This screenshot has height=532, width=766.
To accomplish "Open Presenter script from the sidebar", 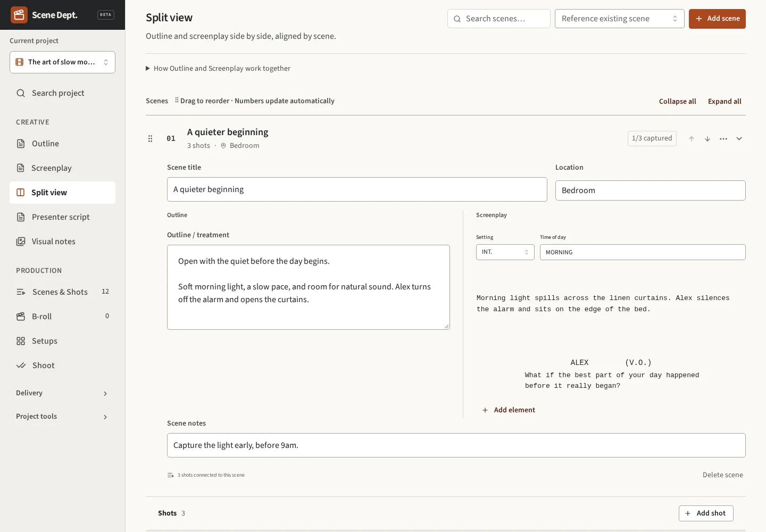I will pyautogui.click(x=62, y=217).
